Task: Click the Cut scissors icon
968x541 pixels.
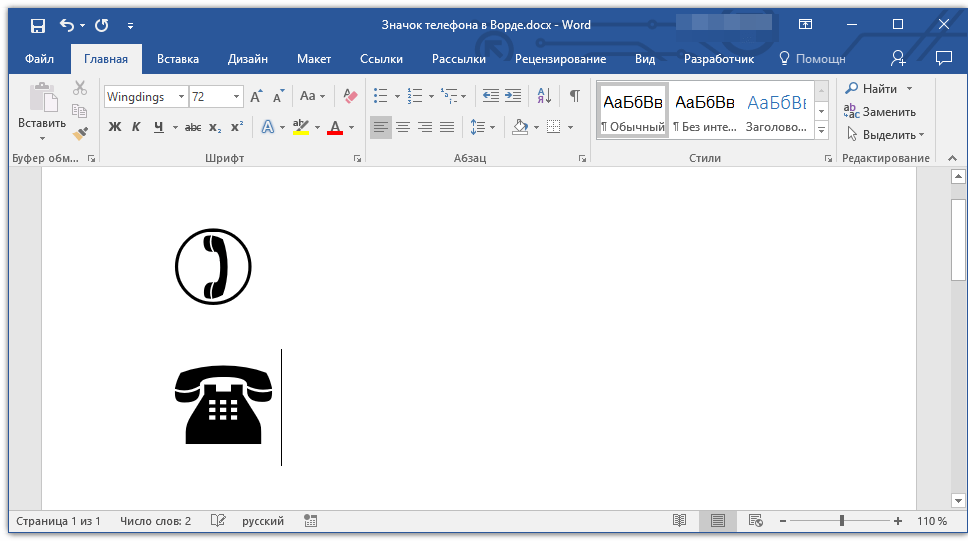Action: click(x=81, y=89)
